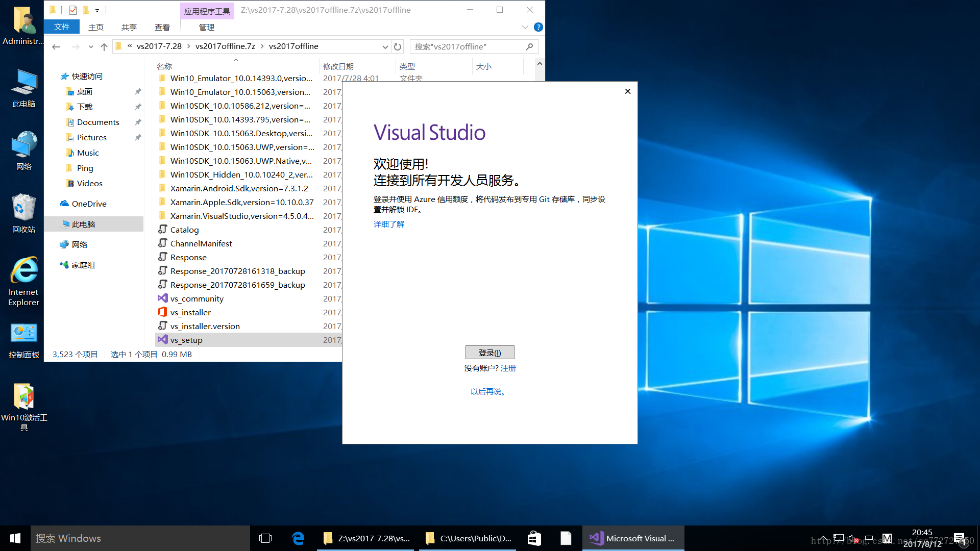Open the 注册 register link
The height and width of the screenshot is (551, 980).
tap(508, 368)
